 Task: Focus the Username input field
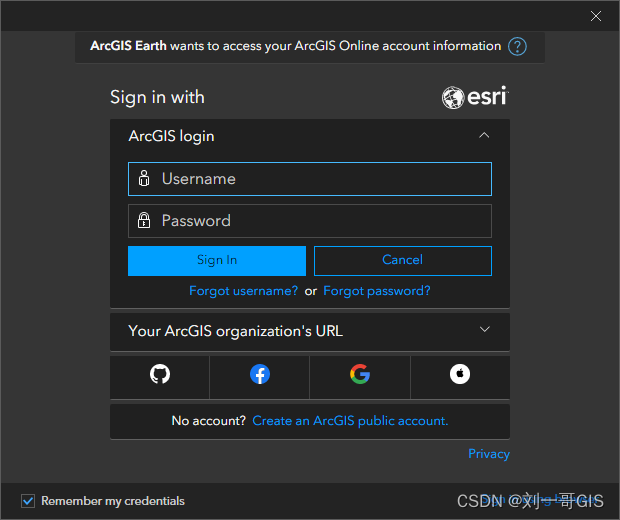310,179
